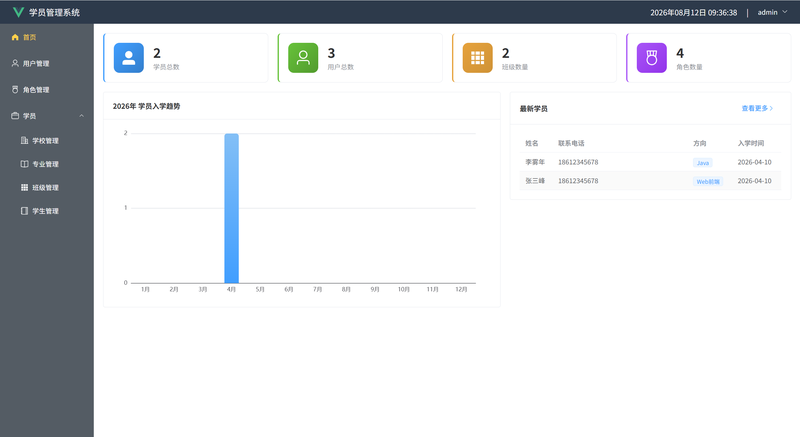Select the 学员 menu group

pos(46,116)
